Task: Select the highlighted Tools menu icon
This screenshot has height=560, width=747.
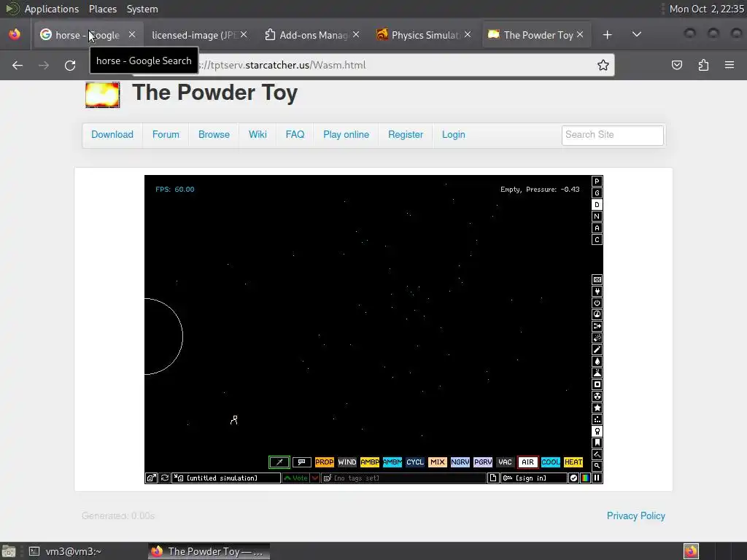Action: coord(597,431)
